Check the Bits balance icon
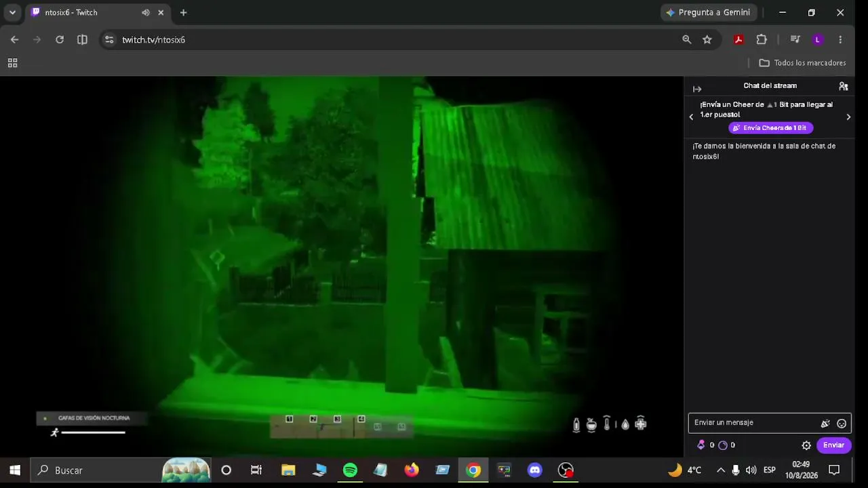This screenshot has height=488, width=868. (701, 445)
